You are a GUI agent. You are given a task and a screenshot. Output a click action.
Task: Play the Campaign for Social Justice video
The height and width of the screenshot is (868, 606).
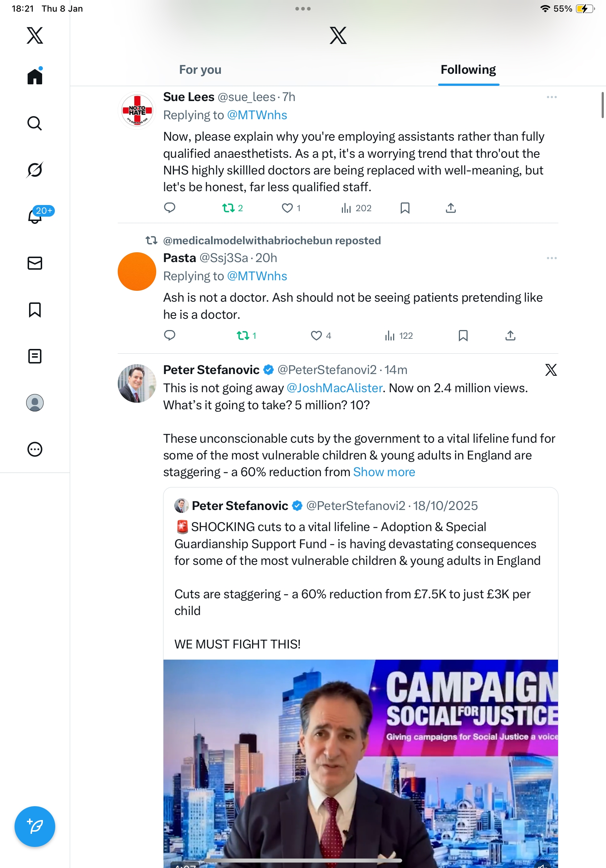coord(360,764)
